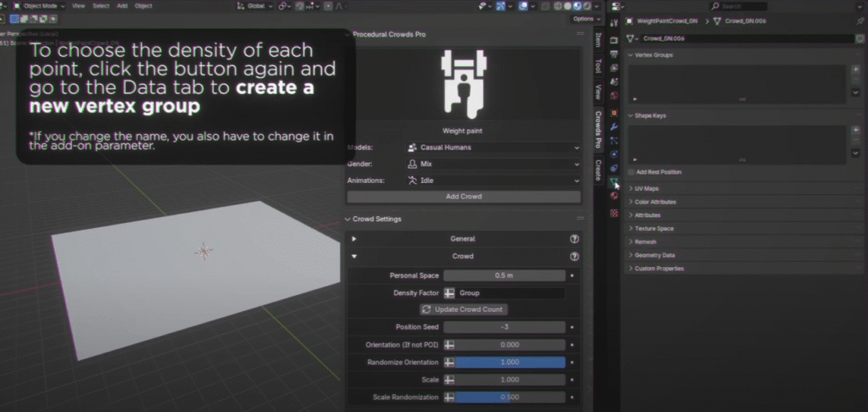Switch to the Create sidebar tab
This screenshot has width=868, height=412.
coord(598,169)
